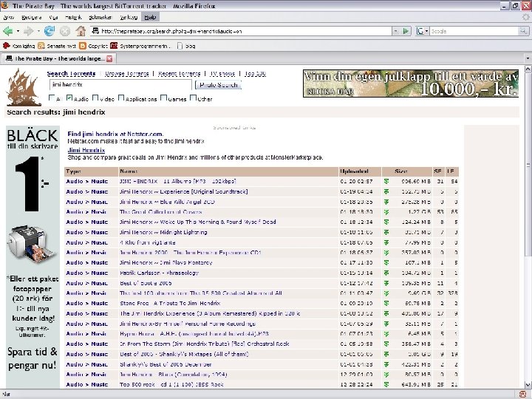
Task: Download torrent icon for Experience Original Soundtrack row
Action: (386, 191)
